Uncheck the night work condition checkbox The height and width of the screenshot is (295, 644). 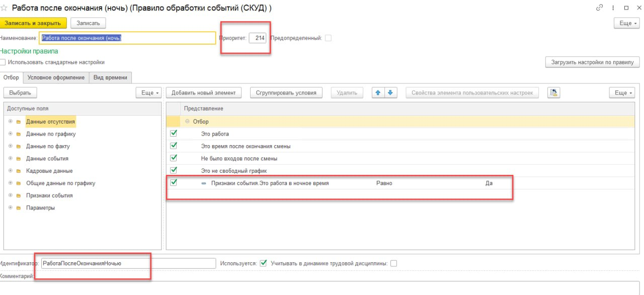tap(174, 183)
